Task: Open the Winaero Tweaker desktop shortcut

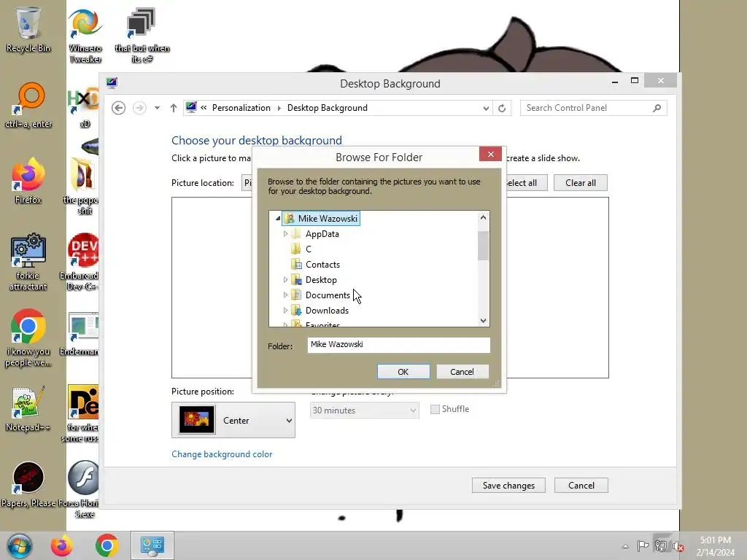Action: [85, 35]
